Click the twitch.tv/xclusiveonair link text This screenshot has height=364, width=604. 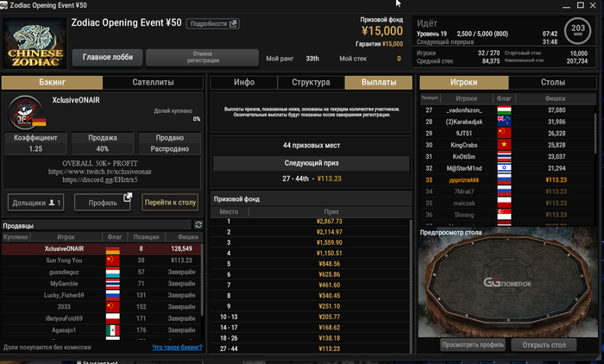[x=100, y=172]
